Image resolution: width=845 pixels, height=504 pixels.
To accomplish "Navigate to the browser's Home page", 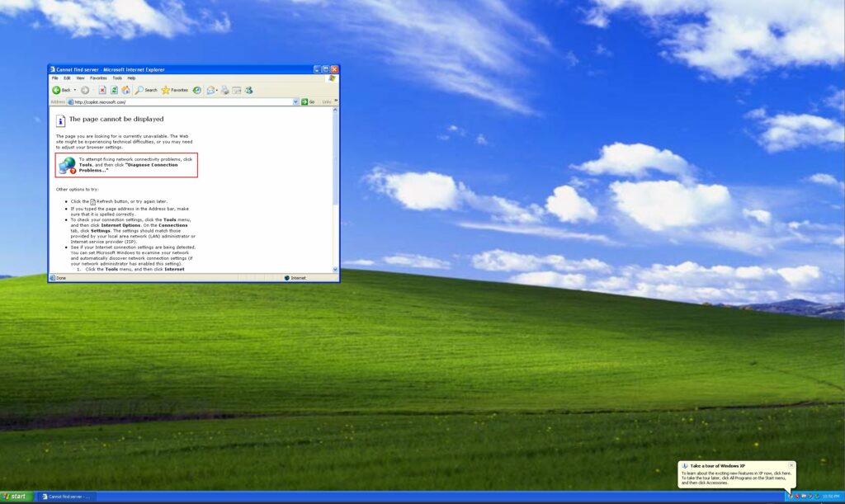I will pyautogui.click(x=125, y=91).
